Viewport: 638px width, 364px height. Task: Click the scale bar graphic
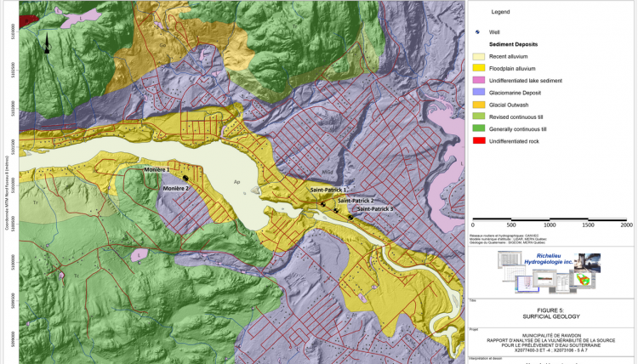(x=550, y=219)
